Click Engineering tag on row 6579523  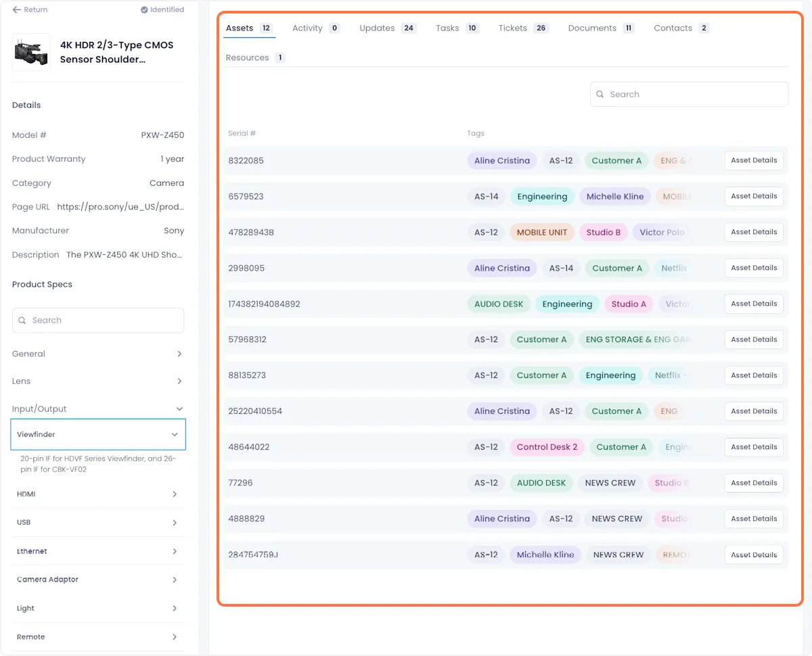(542, 197)
